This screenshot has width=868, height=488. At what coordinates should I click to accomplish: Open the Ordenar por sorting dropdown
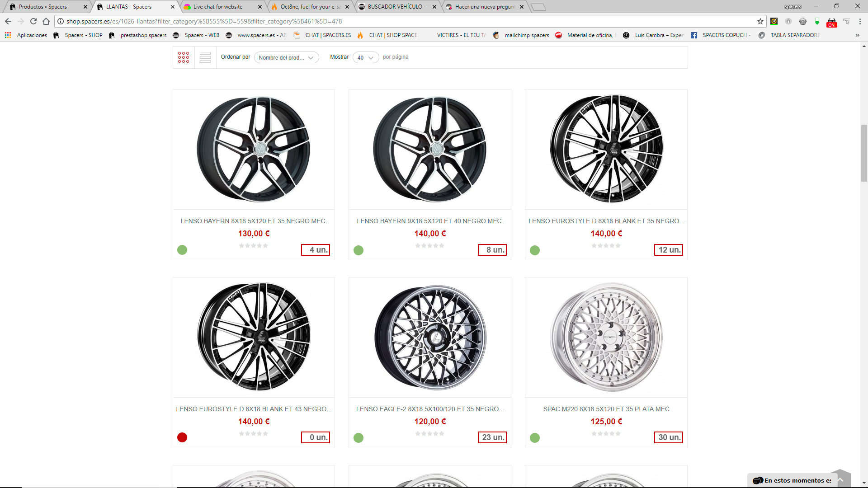pyautogui.click(x=286, y=58)
